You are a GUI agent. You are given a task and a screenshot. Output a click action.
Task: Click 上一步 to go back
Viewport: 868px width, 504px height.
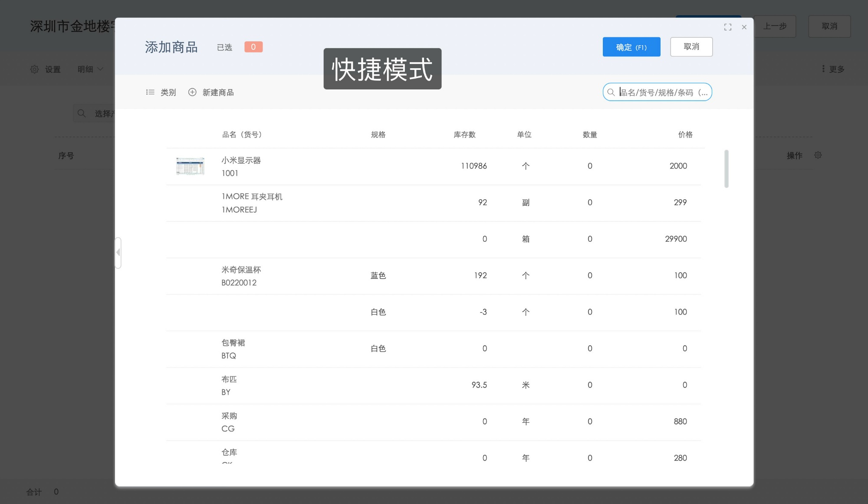(x=775, y=26)
